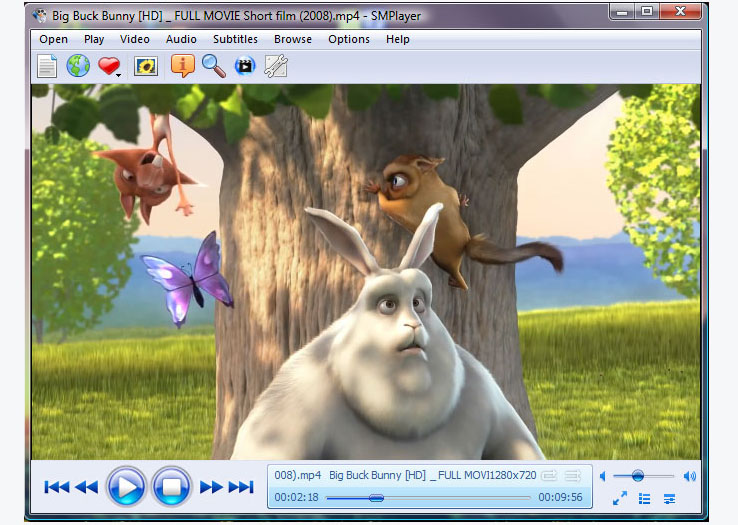Image resolution: width=738 pixels, height=525 pixels.
Task: Click the magnifying glass search icon
Action: (x=214, y=65)
